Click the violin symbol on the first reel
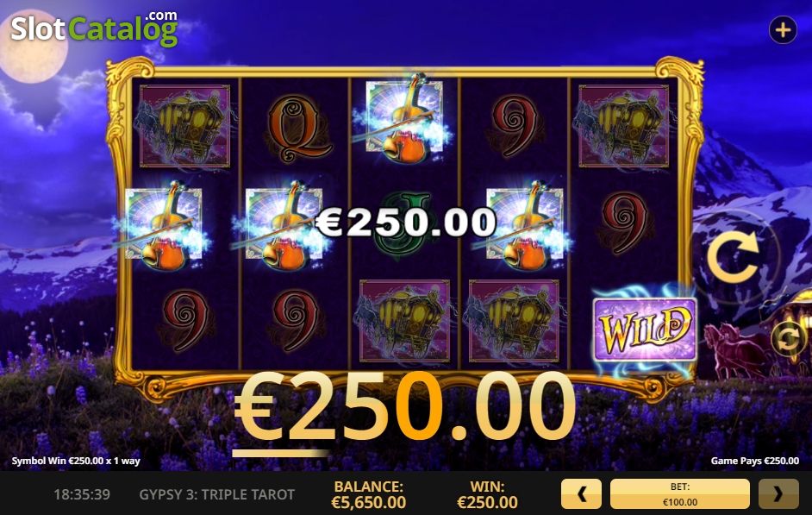 click(164, 226)
